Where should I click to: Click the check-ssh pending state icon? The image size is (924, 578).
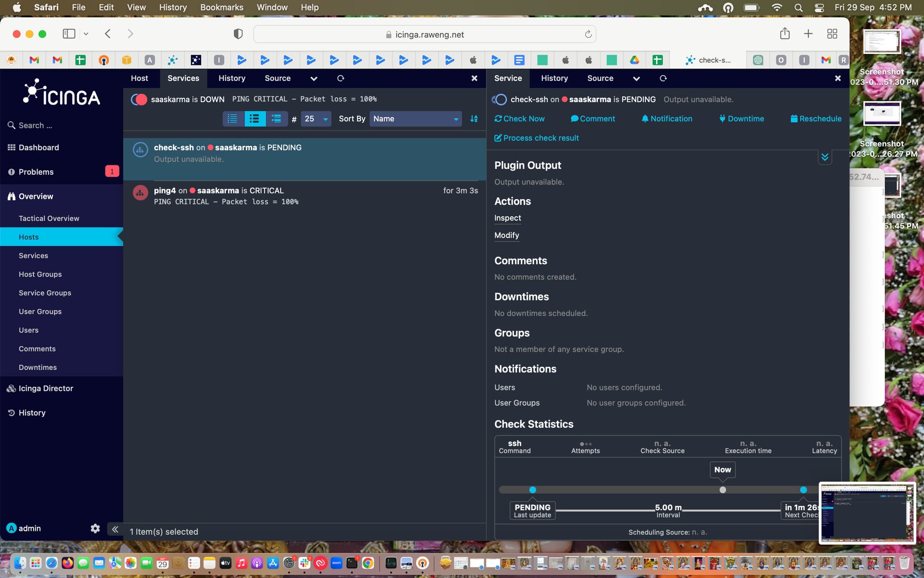[x=140, y=150]
